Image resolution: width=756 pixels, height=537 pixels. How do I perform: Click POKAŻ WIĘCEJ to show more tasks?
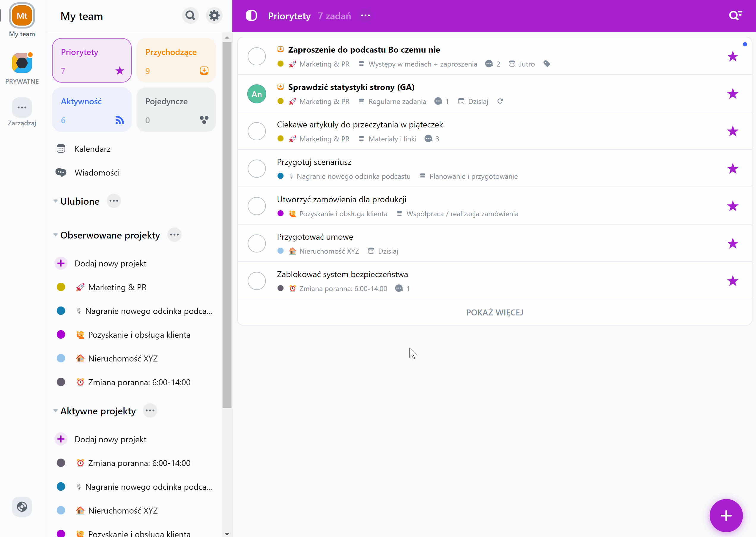pyautogui.click(x=494, y=312)
